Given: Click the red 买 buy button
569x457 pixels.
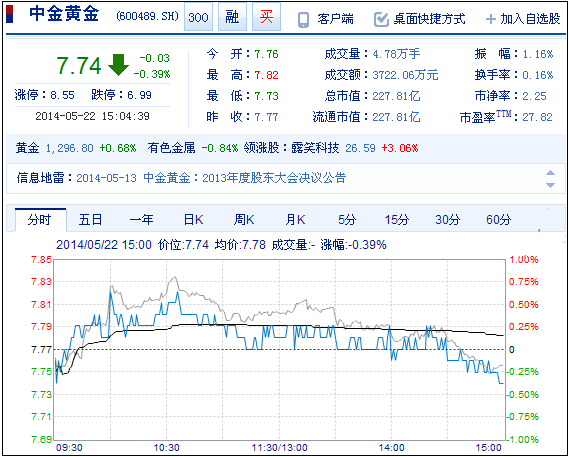Looking at the screenshot, I should (266, 17).
